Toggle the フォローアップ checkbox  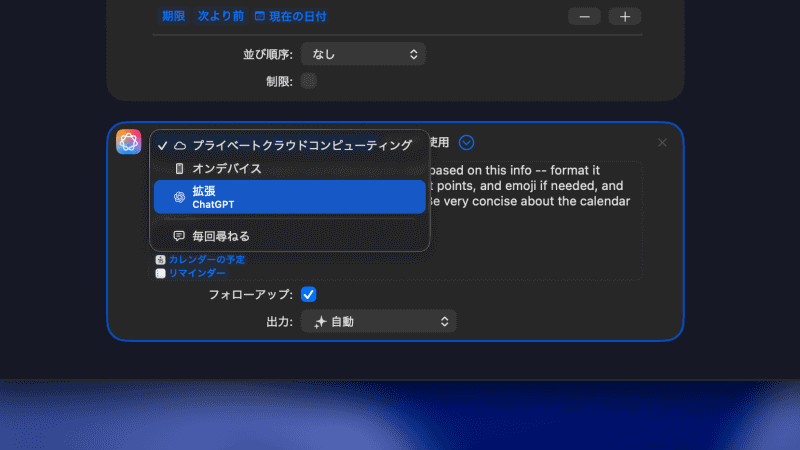(x=309, y=294)
